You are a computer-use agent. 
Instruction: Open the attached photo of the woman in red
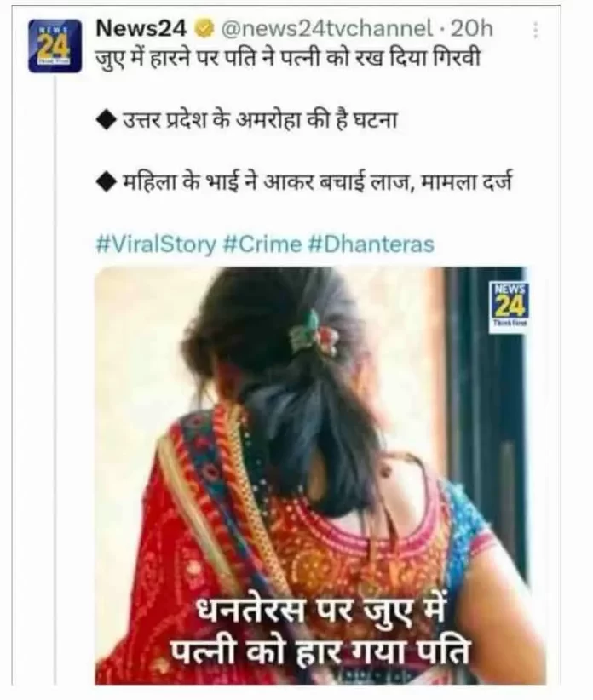320,475
